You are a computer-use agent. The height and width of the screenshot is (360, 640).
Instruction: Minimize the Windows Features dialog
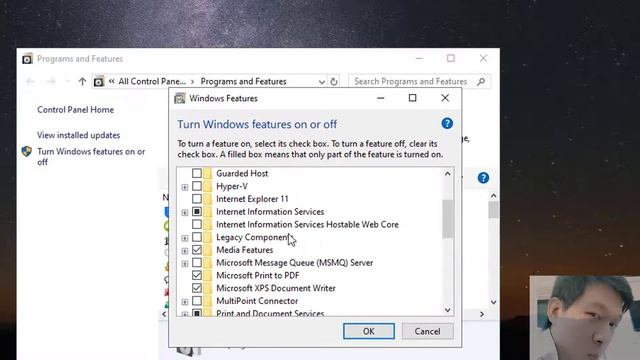tap(380, 98)
